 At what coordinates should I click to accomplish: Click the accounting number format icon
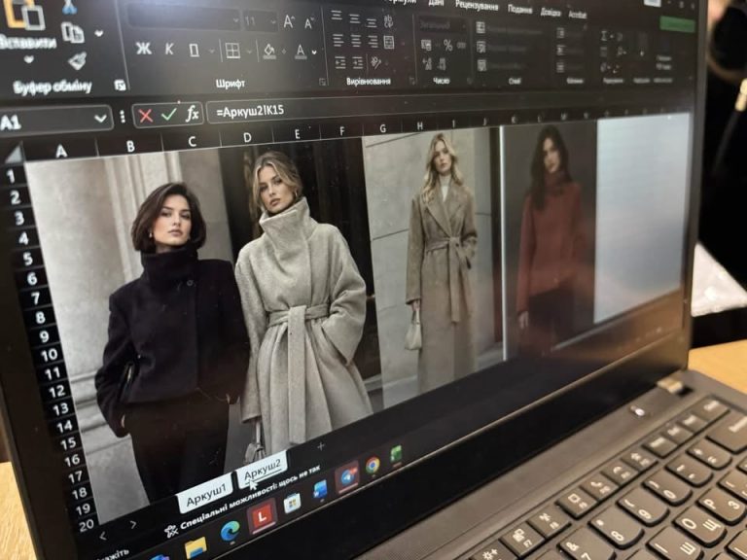click(426, 45)
